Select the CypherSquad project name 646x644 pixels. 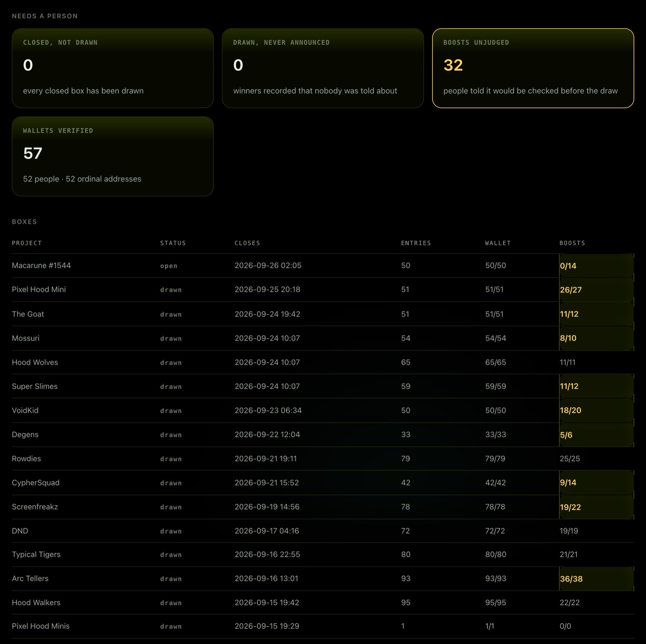pyautogui.click(x=36, y=483)
